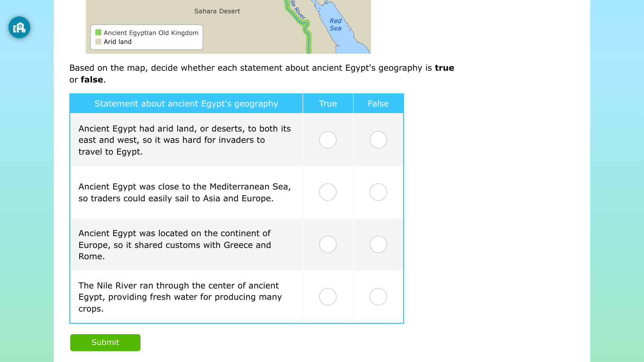
Task: Click the table header about Egypt's geography
Action: pyautogui.click(x=186, y=103)
